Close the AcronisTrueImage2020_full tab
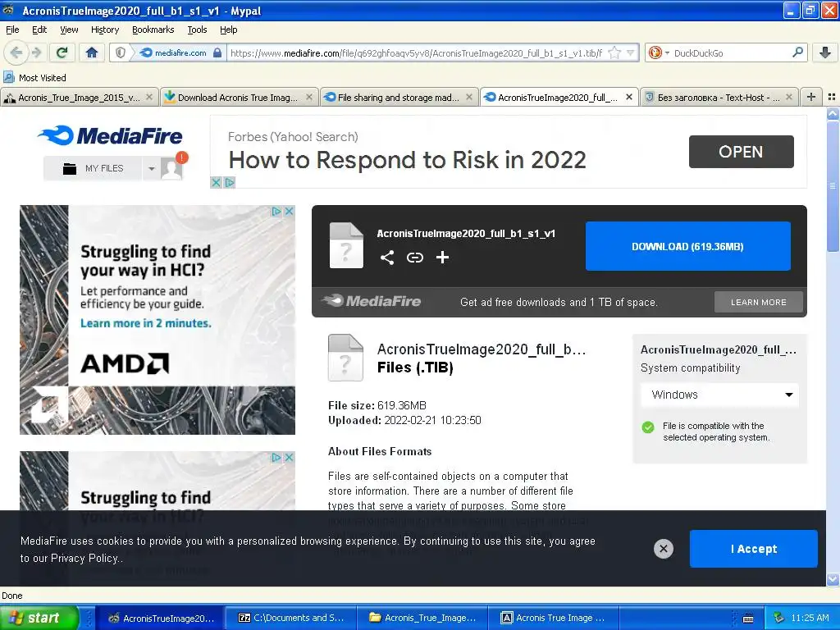The height and width of the screenshot is (630, 840). click(629, 97)
